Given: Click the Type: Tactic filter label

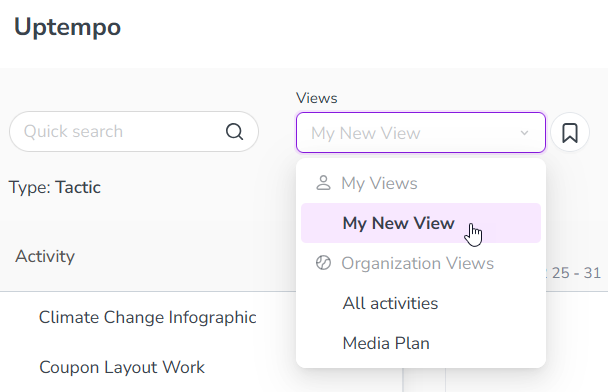Looking at the screenshot, I should click(55, 187).
